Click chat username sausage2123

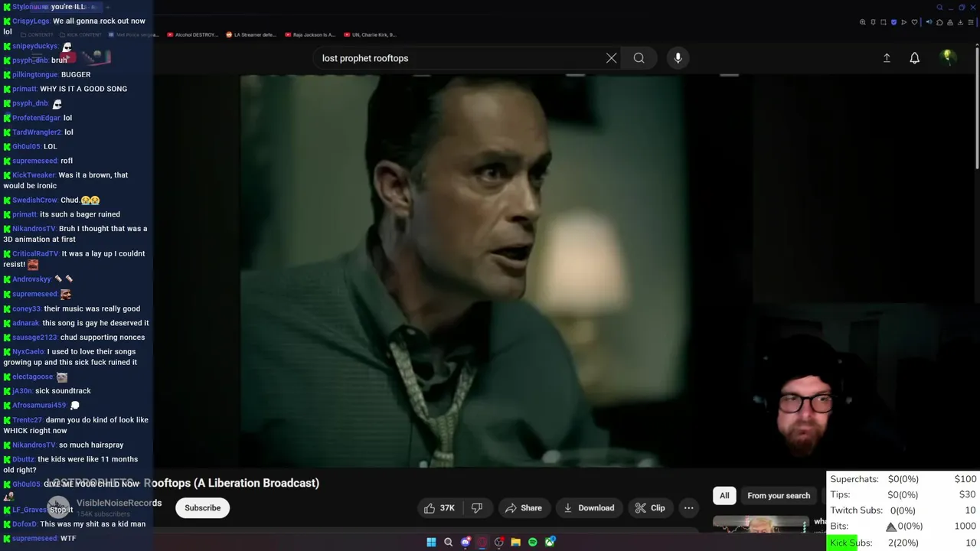pyautogui.click(x=35, y=337)
